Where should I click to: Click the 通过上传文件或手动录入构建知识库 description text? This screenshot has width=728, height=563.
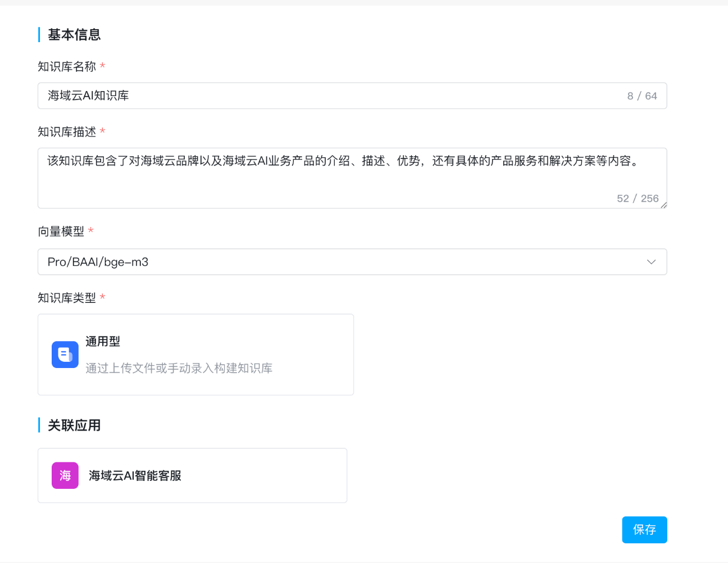coord(179,368)
